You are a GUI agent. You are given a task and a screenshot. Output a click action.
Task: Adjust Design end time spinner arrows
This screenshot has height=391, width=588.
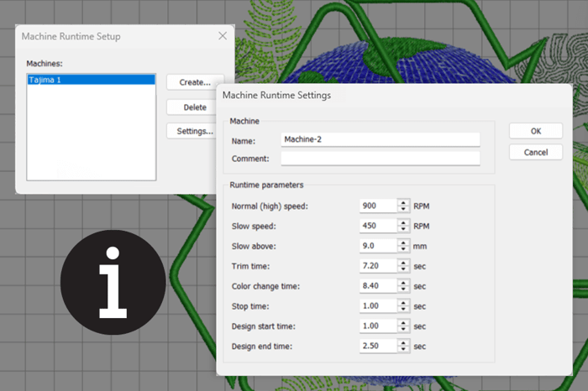404,346
